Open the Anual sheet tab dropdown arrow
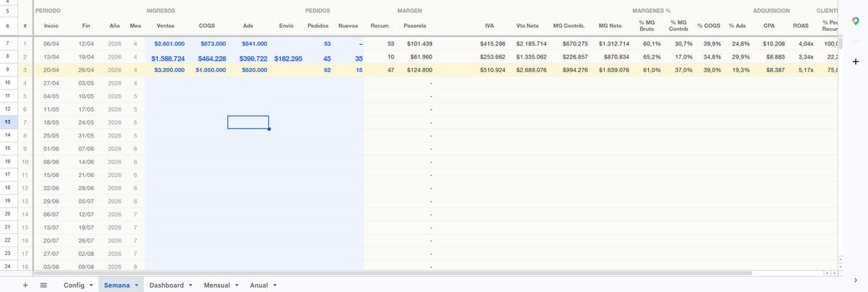 275,285
